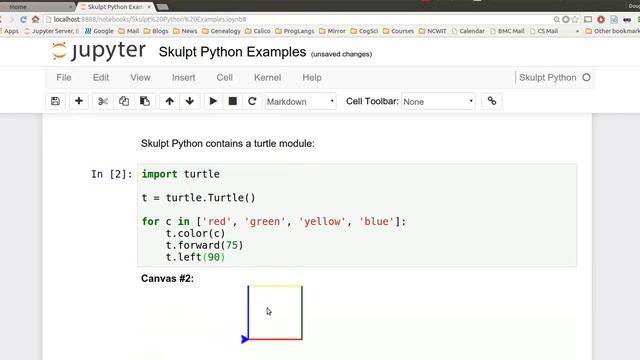Click the 'In [2]:' cell prompt
This screenshot has height=360, width=640.
tap(111, 174)
